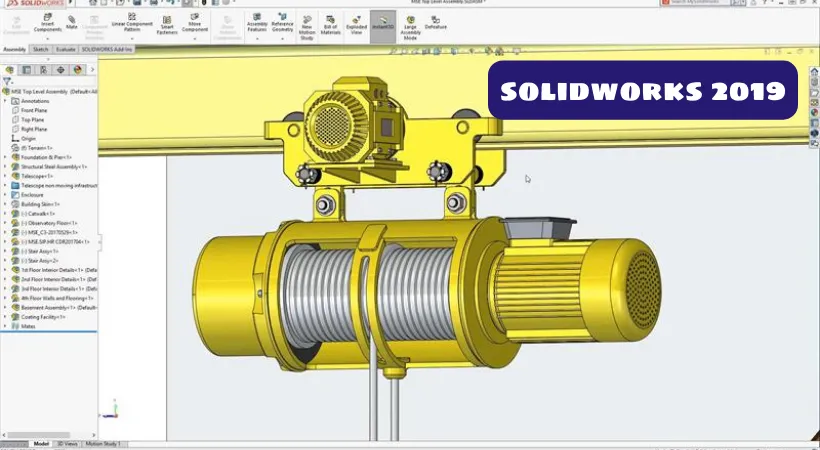Insert a Bill of Materials
This screenshot has width=820, height=450.
click(331, 25)
